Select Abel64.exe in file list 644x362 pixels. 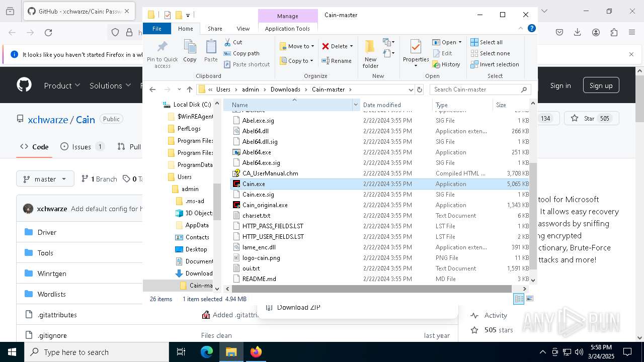click(x=257, y=152)
